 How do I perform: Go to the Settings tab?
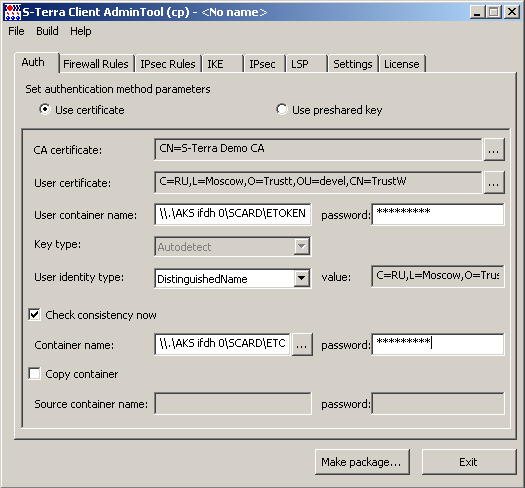click(353, 64)
